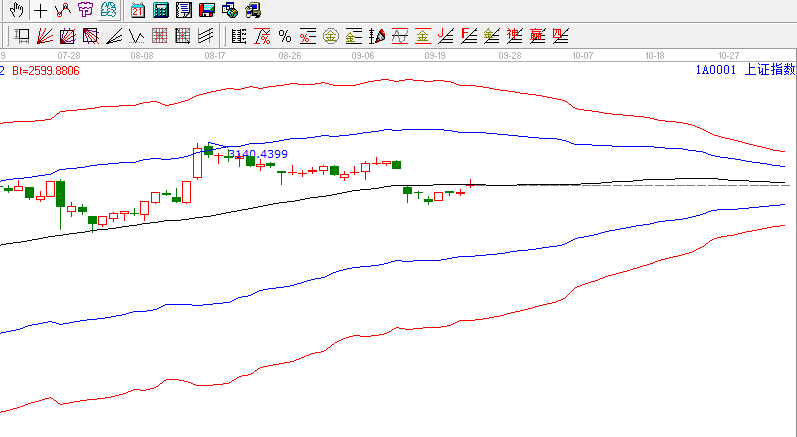The width and height of the screenshot is (797, 437).
Task: Select the red fan lines tool
Action: click(45, 37)
